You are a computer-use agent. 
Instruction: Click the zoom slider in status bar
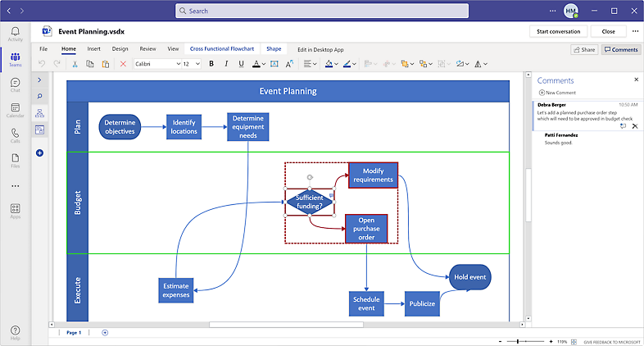518,340
